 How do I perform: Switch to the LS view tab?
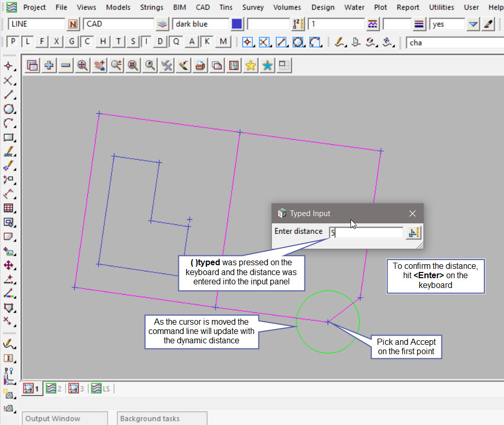pyautogui.click(x=100, y=388)
